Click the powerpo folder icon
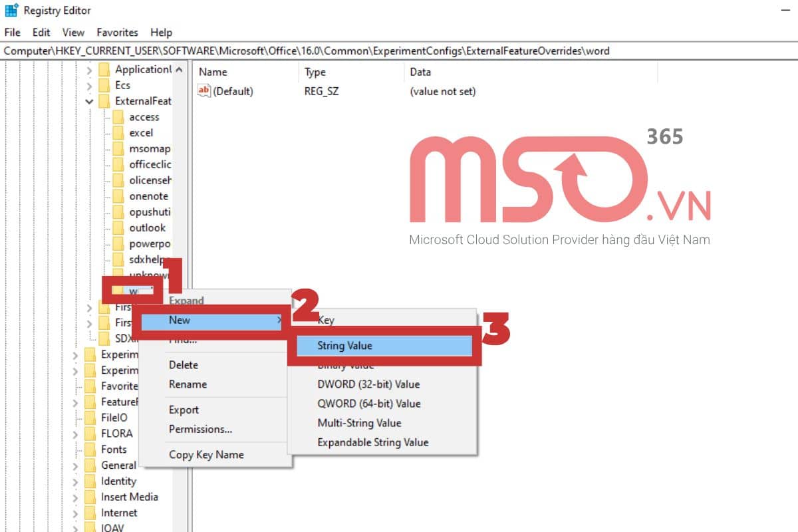798x532 pixels. pos(118,243)
